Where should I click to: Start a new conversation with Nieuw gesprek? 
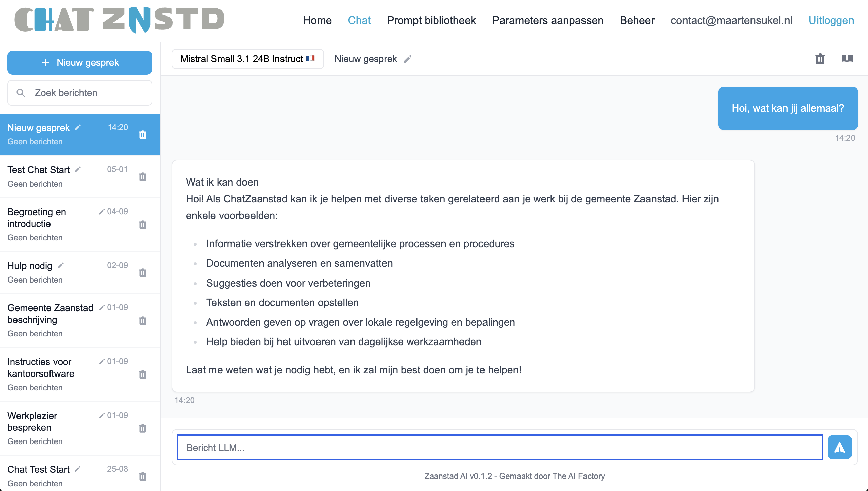point(79,62)
